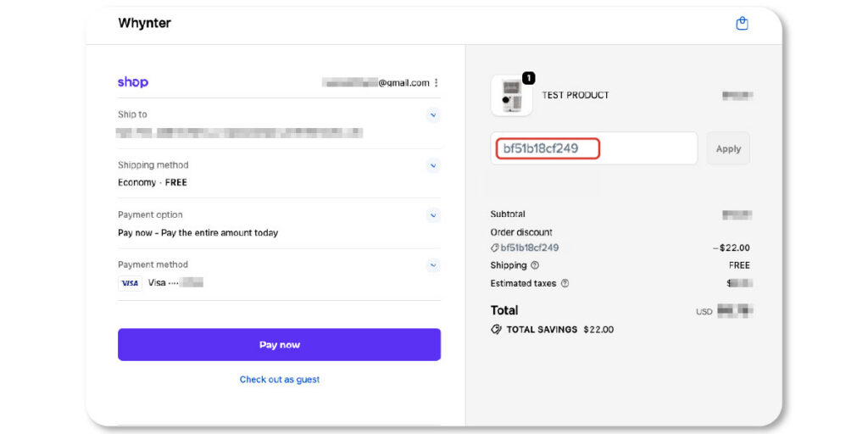Click the Shop logo

(x=133, y=82)
